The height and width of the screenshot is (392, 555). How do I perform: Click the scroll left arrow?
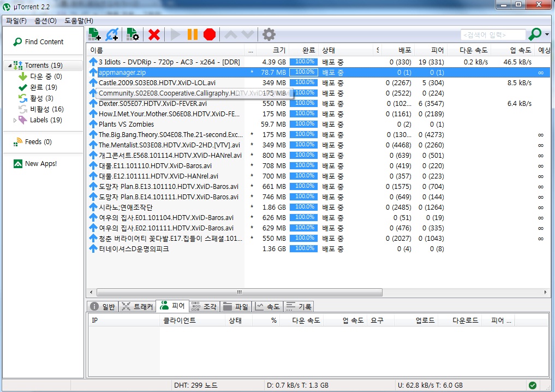coord(91,293)
